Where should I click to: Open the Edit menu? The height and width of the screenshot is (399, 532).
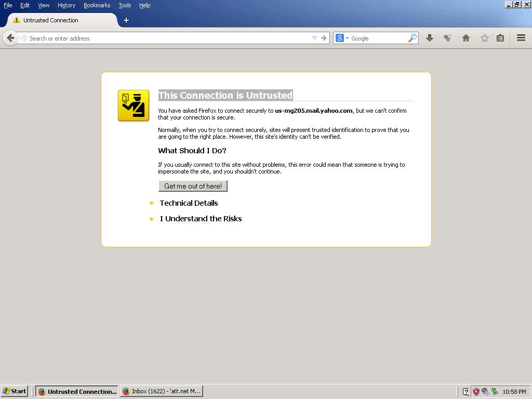(25, 5)
